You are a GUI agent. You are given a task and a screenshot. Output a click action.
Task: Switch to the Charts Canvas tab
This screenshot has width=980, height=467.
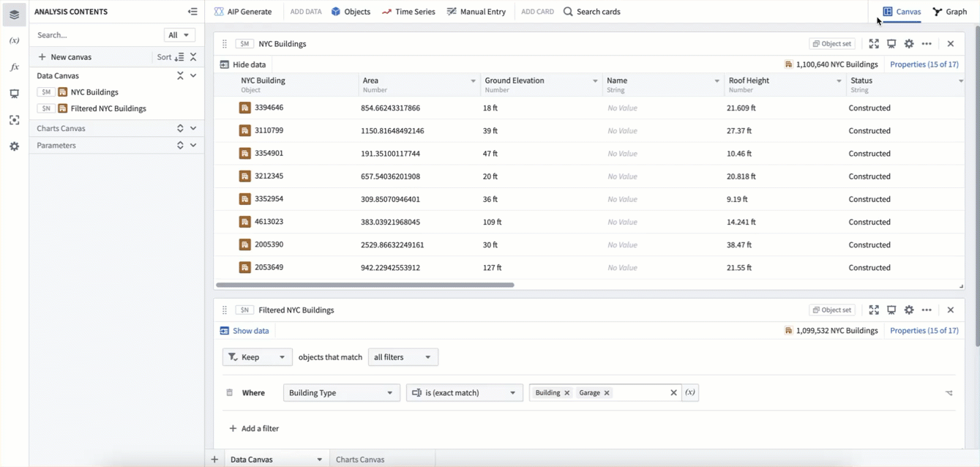pyautogui.click(x=360, y=460)
